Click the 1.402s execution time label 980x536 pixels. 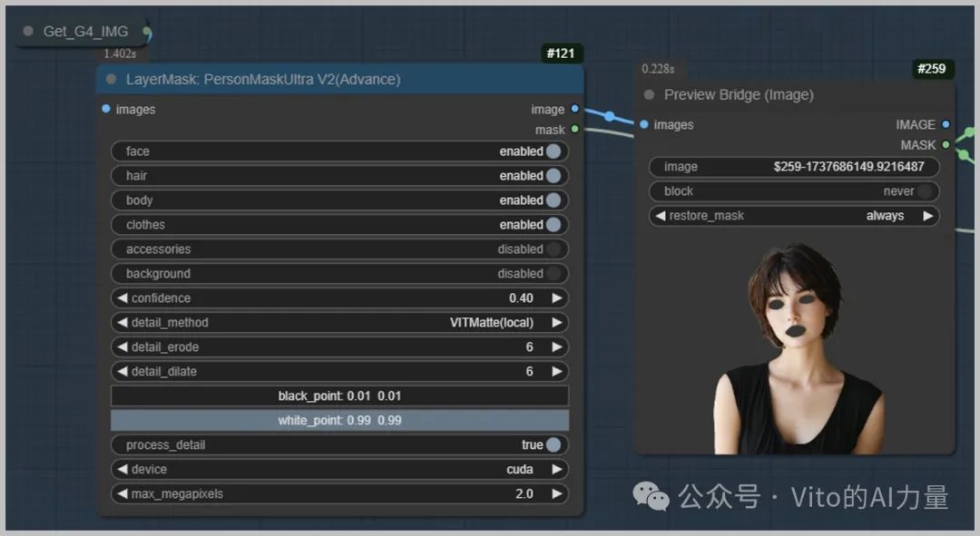[x=120, y=54]
